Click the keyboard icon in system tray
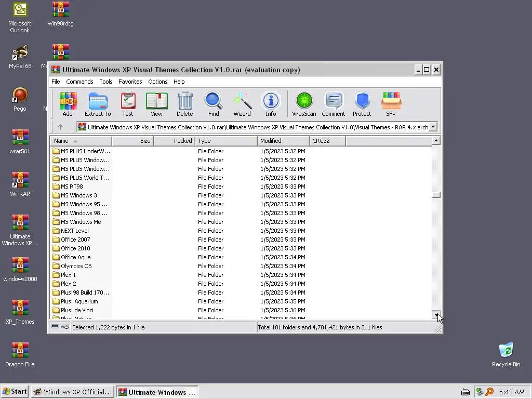 pyautogui.click(x=465, y=392)
